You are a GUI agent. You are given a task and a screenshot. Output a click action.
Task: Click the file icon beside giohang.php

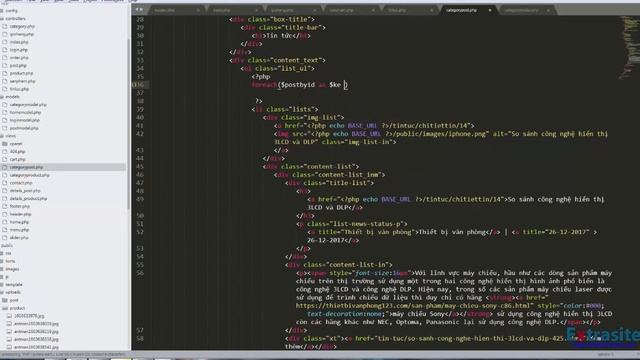tap(5, 34)
